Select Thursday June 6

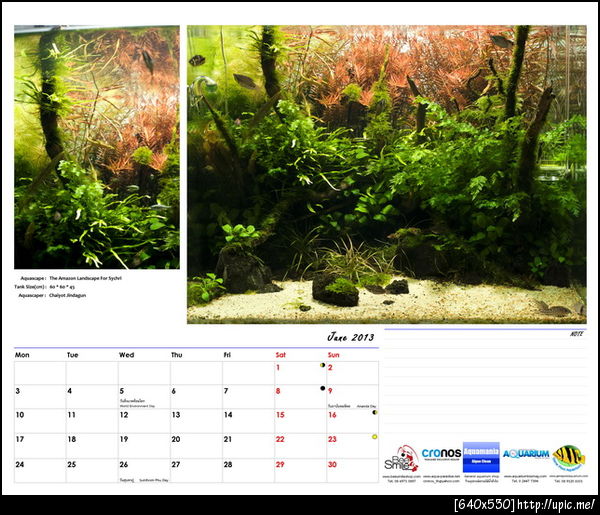196,397
